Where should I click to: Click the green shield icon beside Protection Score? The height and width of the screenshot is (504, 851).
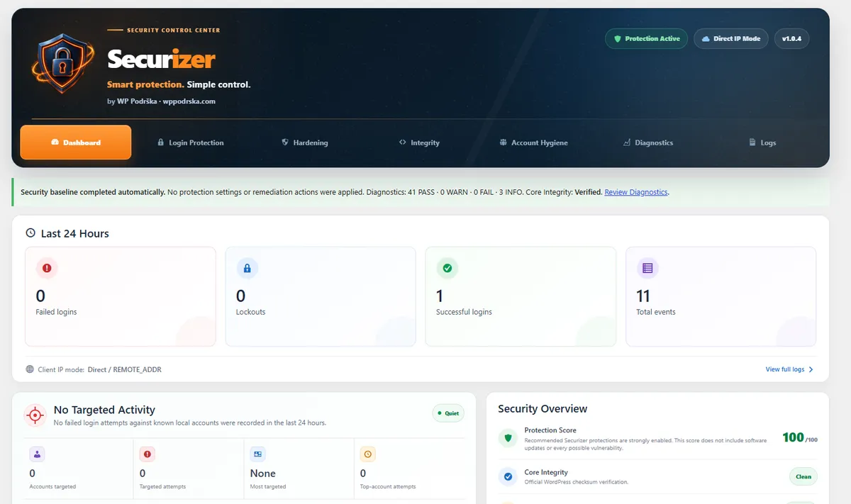508,438
